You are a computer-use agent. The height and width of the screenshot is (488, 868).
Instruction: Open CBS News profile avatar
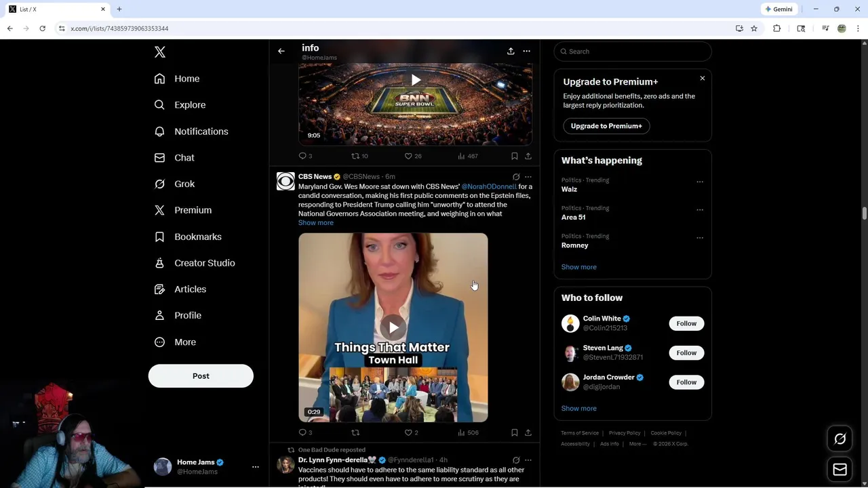click(x=285, y=181)
